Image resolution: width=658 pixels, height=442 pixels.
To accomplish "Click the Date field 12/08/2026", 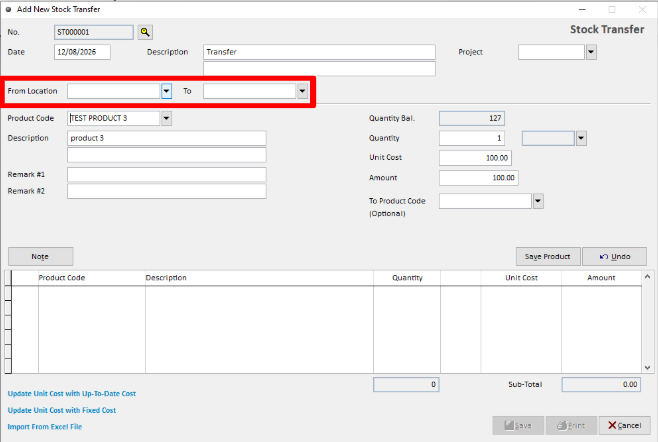I will coord(82,52).
